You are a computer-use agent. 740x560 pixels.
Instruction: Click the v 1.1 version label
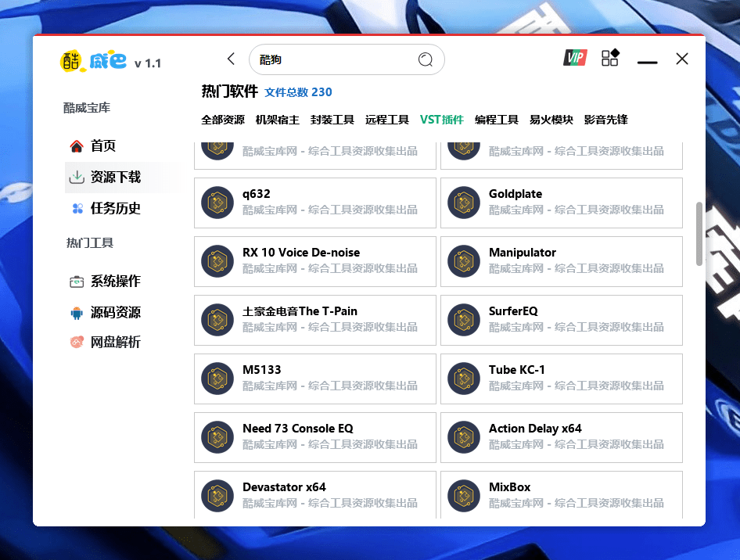click(148, 63)
